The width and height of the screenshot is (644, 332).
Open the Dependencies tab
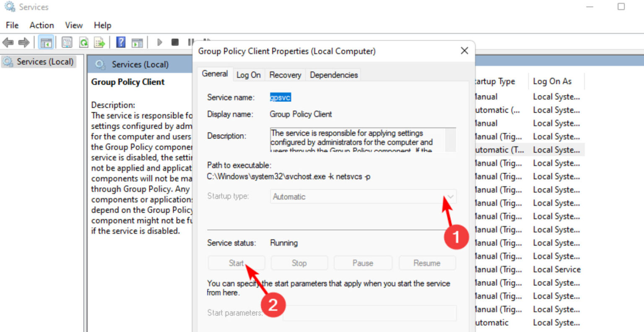pyautogui.click(x=333, y=75)
